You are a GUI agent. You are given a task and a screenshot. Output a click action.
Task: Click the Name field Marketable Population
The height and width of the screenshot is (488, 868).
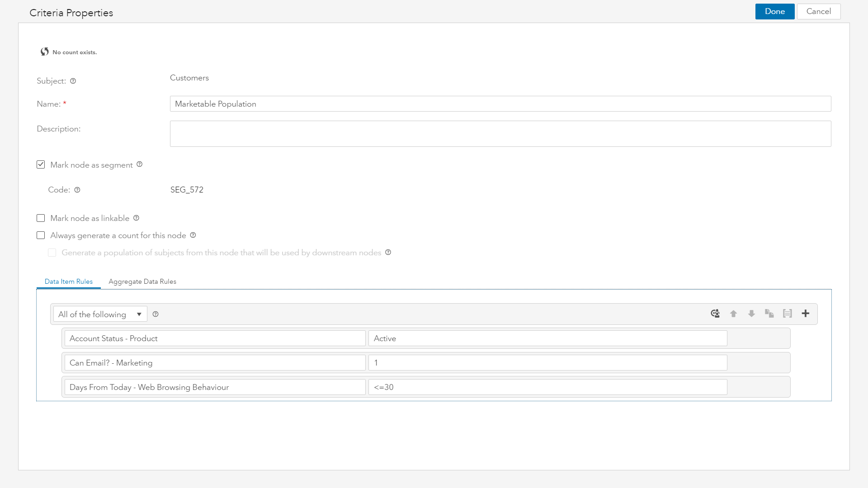click(500, 104)
